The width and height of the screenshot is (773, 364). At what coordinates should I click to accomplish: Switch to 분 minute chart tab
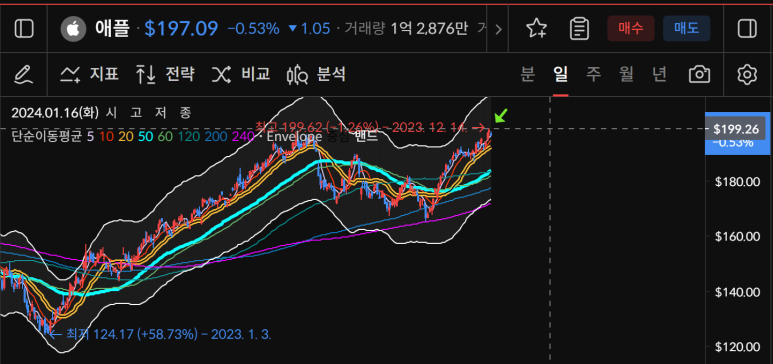click(527, 74)
